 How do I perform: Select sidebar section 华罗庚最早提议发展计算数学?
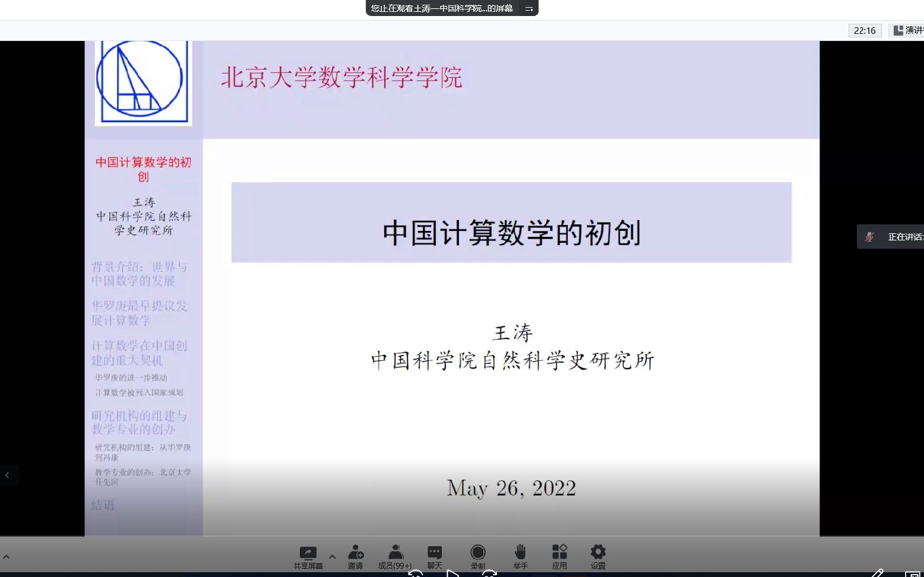click(x=139, y=313)
